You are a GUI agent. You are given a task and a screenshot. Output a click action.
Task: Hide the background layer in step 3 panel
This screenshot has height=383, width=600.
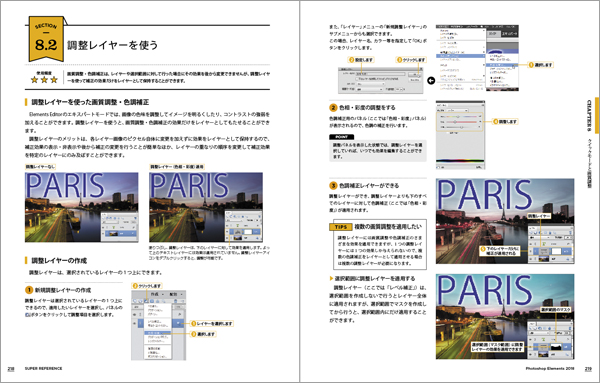530,259
